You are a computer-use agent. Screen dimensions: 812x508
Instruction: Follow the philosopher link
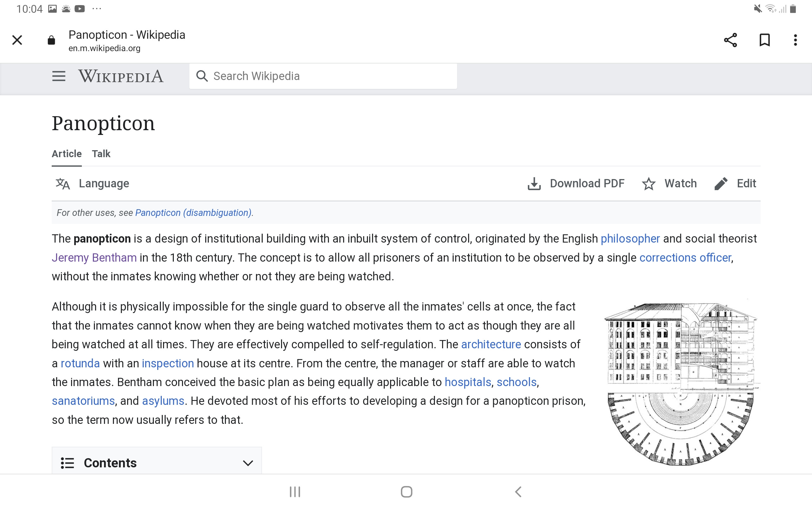coord(630,238)
